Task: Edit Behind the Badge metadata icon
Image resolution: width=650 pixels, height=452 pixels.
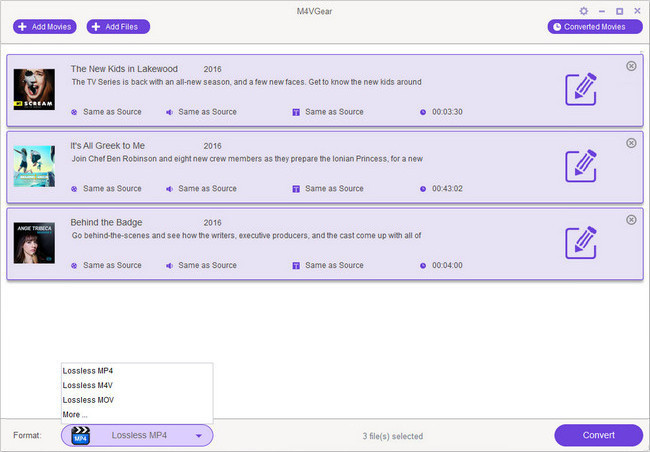Action: 581,243
